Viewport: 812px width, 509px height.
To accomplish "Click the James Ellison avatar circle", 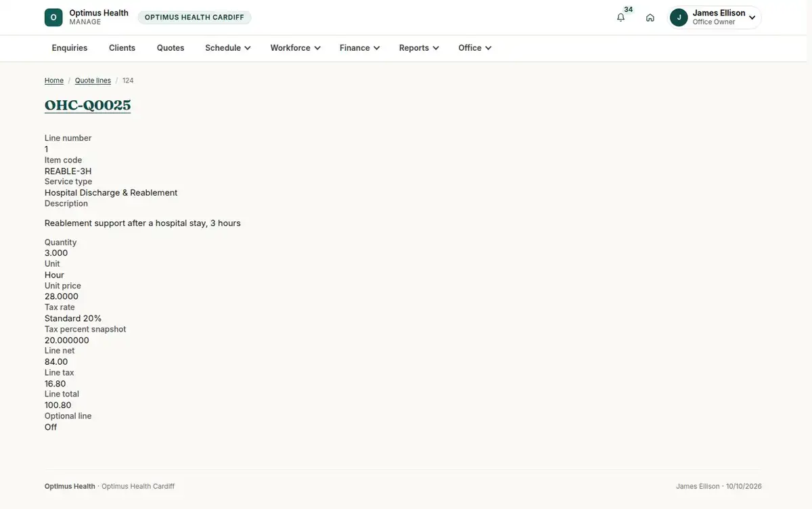I will pos(679,18).
